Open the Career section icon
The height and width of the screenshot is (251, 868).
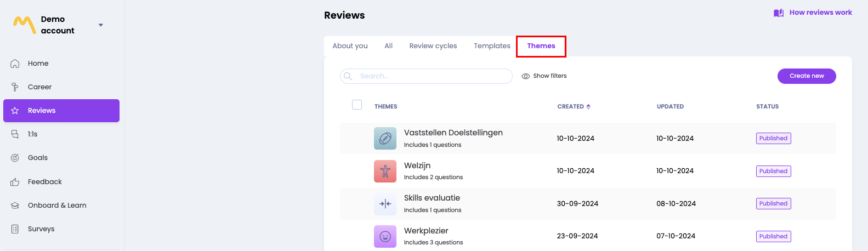click(x=15, y=87)
